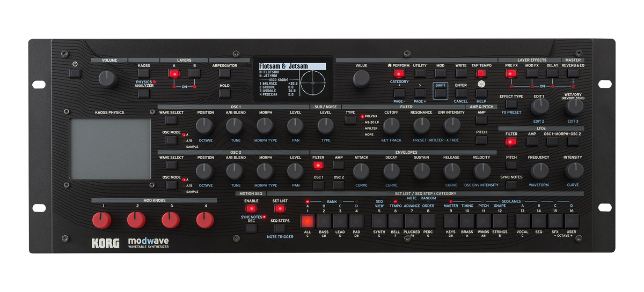The width and height of the screenshot is (644, 292).
Task: Click the Kaoss button
Action: tap(143, 73)
